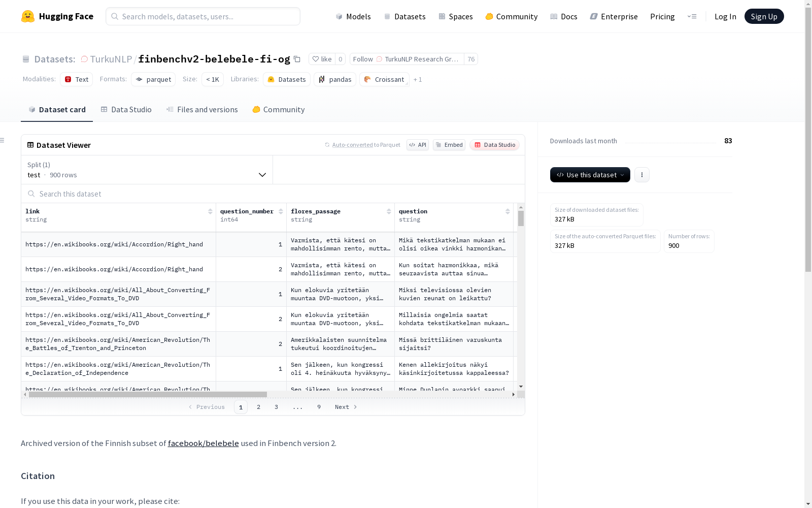Select the Datasets library tag

pyautogui.click(x=287, y=79)
